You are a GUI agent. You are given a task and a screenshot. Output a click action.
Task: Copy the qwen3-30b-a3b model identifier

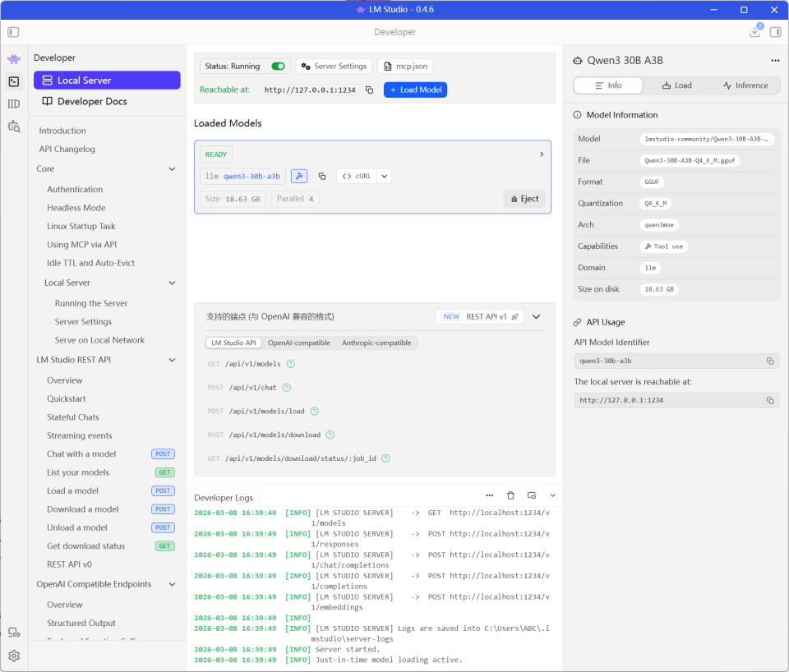pyautogui.click(x=322, y=176)
